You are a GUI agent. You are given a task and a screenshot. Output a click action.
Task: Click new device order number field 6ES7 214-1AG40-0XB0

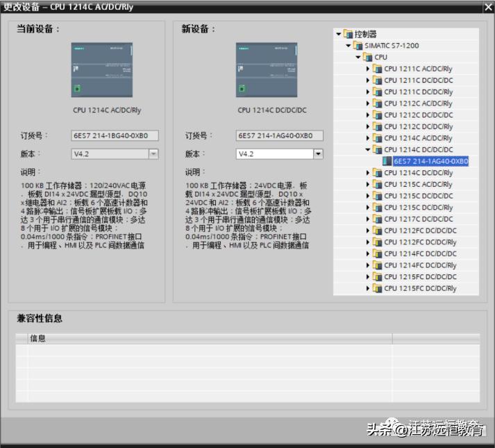tap(279, 135)
